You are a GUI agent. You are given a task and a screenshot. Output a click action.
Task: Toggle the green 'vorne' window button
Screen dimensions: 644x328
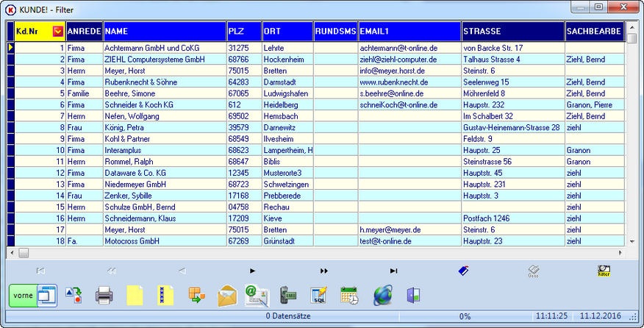pyautogui.click(x=33, y=296)
